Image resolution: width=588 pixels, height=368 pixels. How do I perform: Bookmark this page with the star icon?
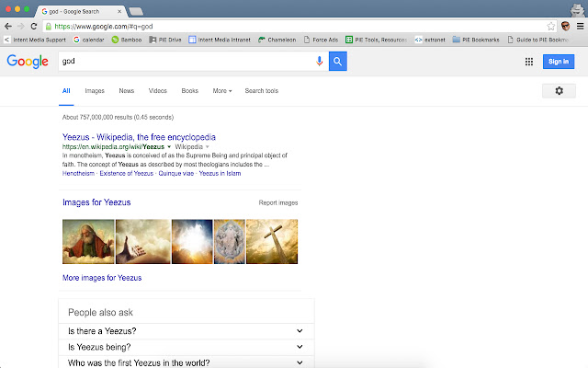(550, 27)
